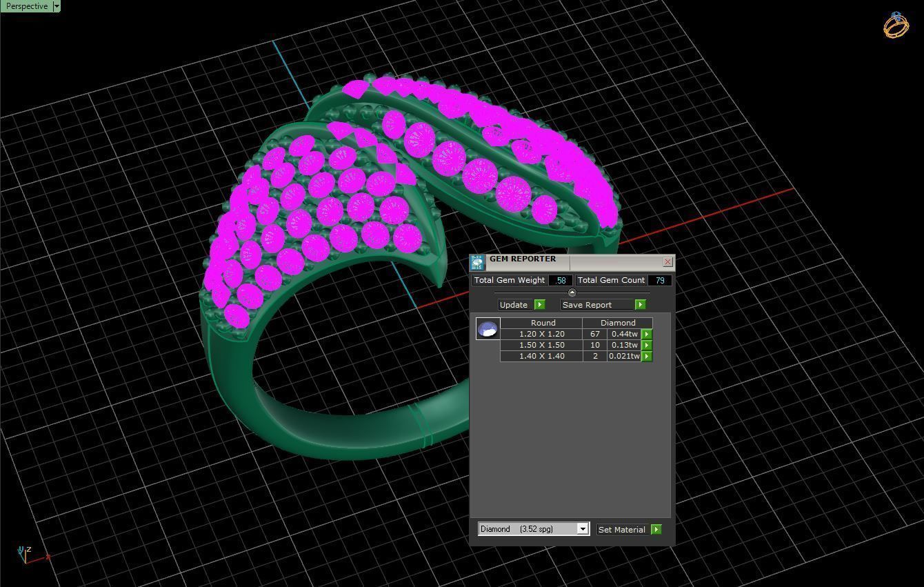Close the Gem Reporter panel
This screenshot has height=587, width=924.
667,262
